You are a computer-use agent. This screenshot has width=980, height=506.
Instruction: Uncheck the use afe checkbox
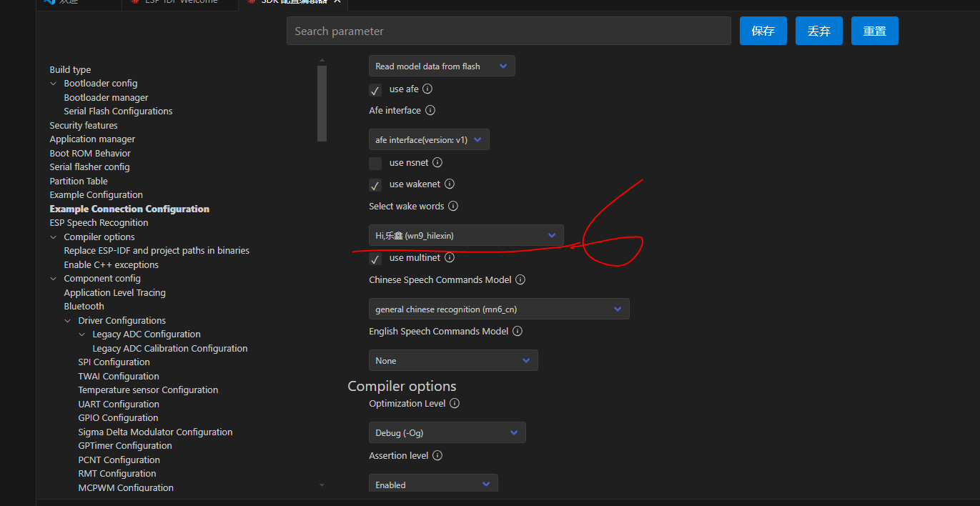[375, 90]
